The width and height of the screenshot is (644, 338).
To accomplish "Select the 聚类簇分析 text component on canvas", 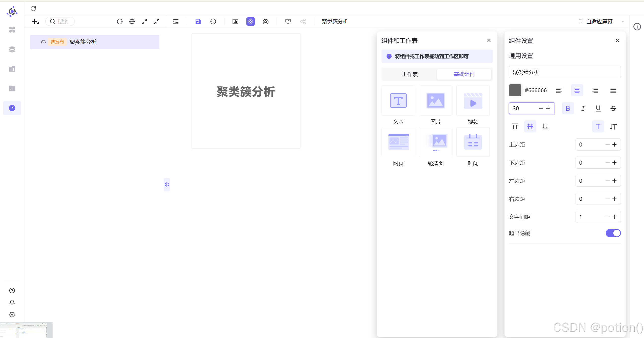I will click(x=246, y=91).
